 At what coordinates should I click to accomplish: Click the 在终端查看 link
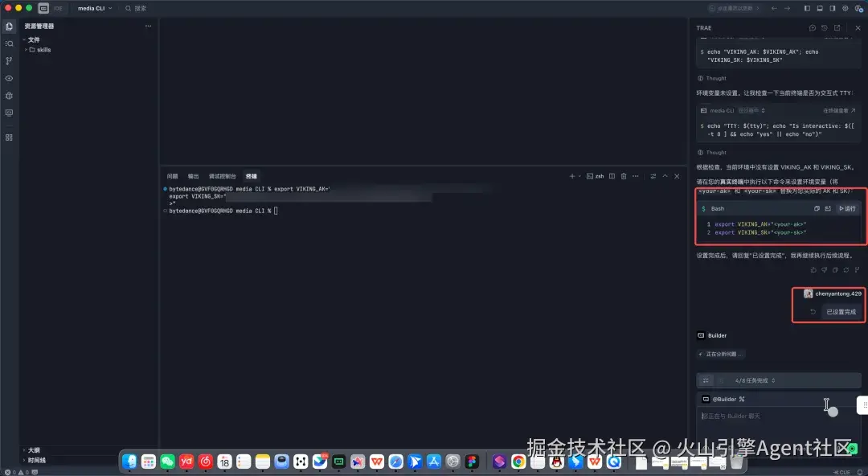point(839,111)
